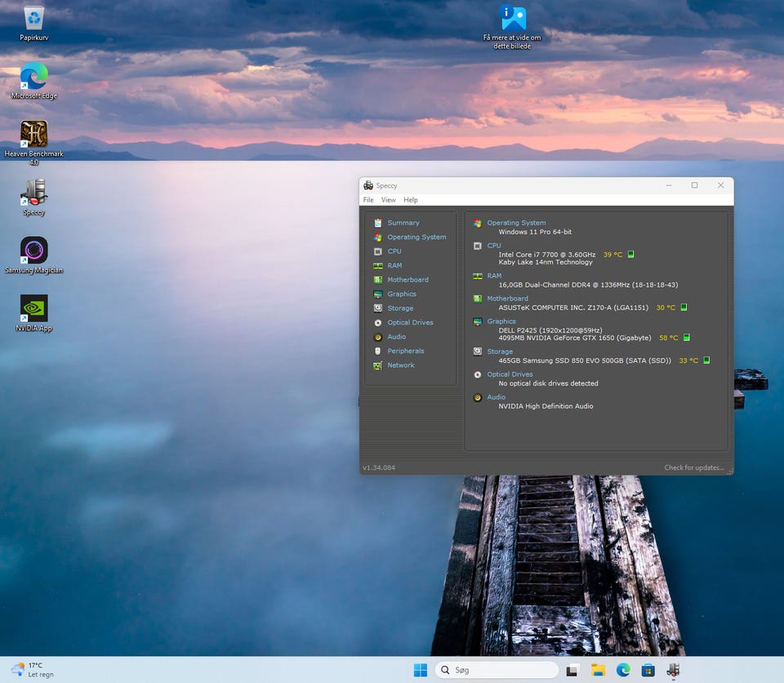Click the Audio heading in the summary panel
784x683 pixels.
496,397
